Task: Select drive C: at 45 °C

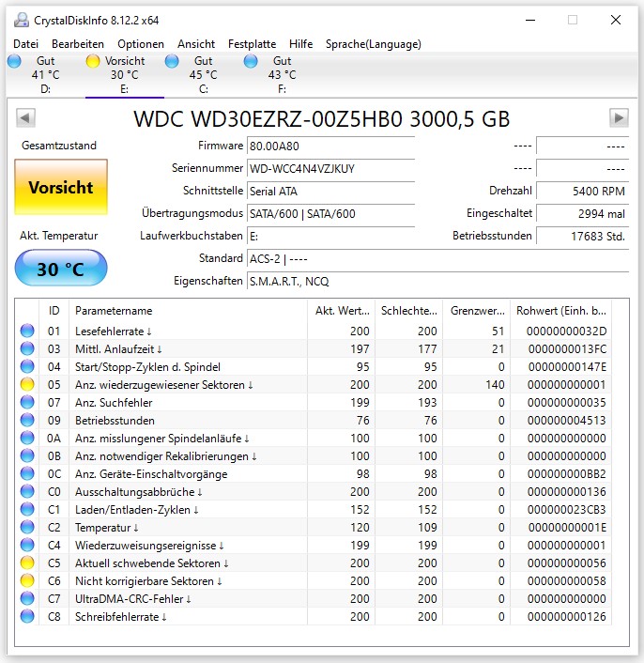Action: click(x=204, y=75)
